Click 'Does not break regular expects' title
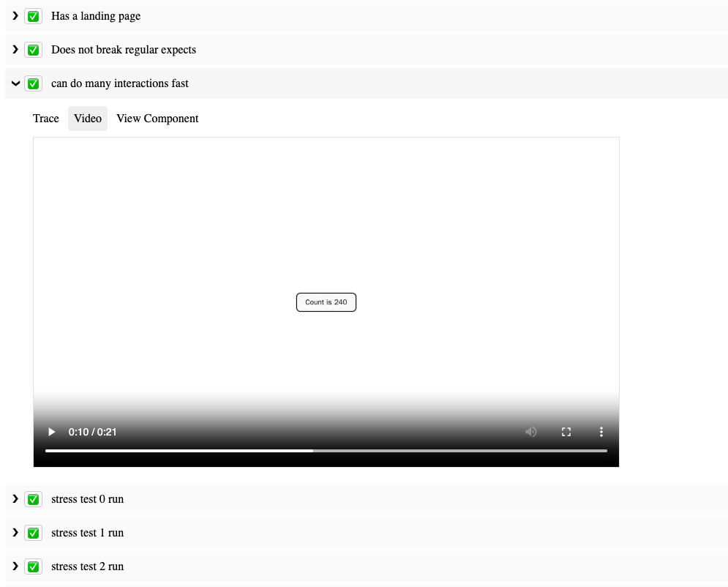 coord(124,50)
